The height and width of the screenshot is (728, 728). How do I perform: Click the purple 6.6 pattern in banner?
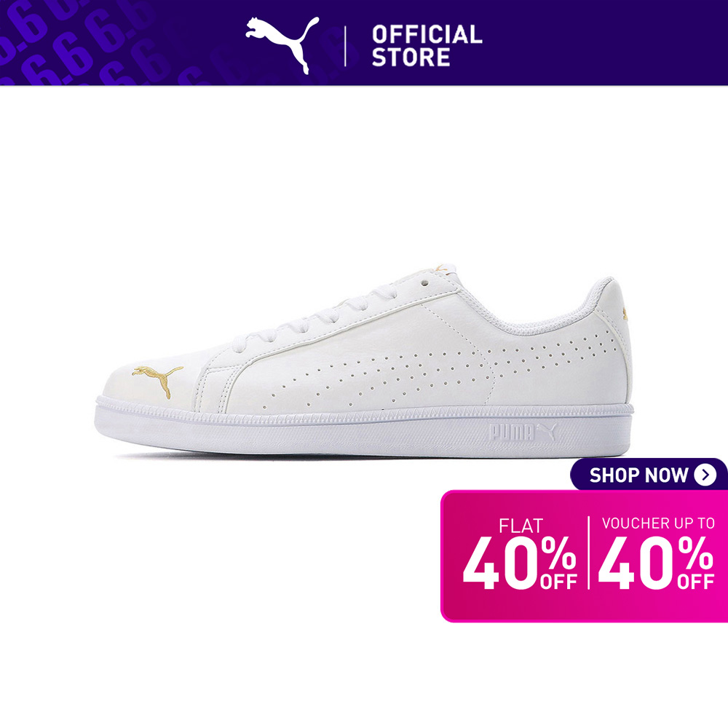tap(84, 43)
